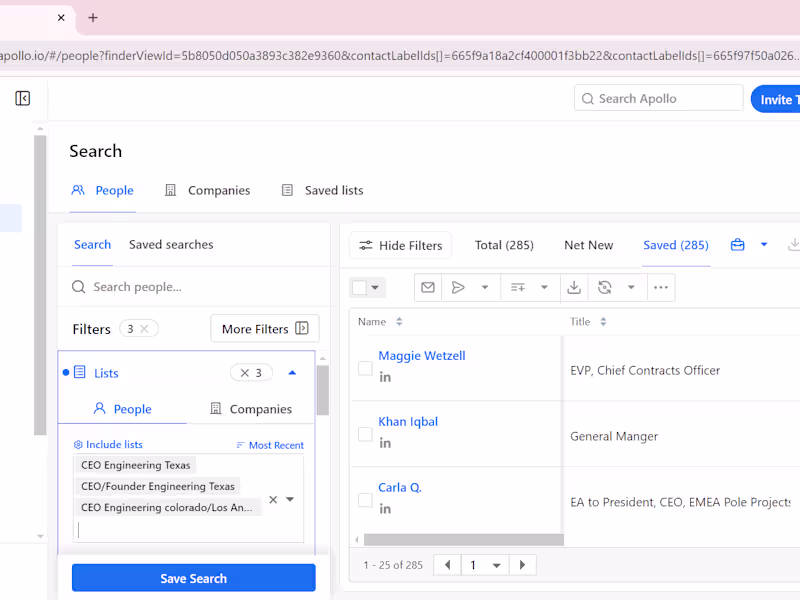Select Maggie Wetzell row checkbox
Viewport: 800px width, 600px height.
(365, 368)
